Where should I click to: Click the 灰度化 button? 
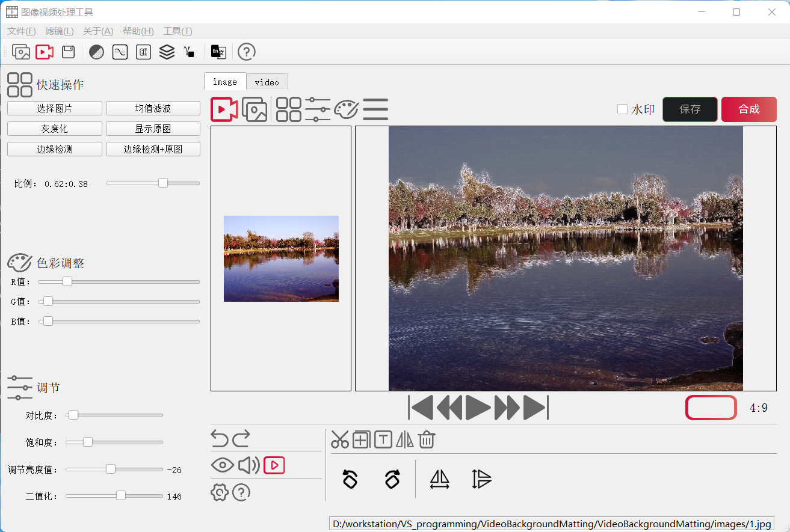pyautogui.click(x=55, y=129)
